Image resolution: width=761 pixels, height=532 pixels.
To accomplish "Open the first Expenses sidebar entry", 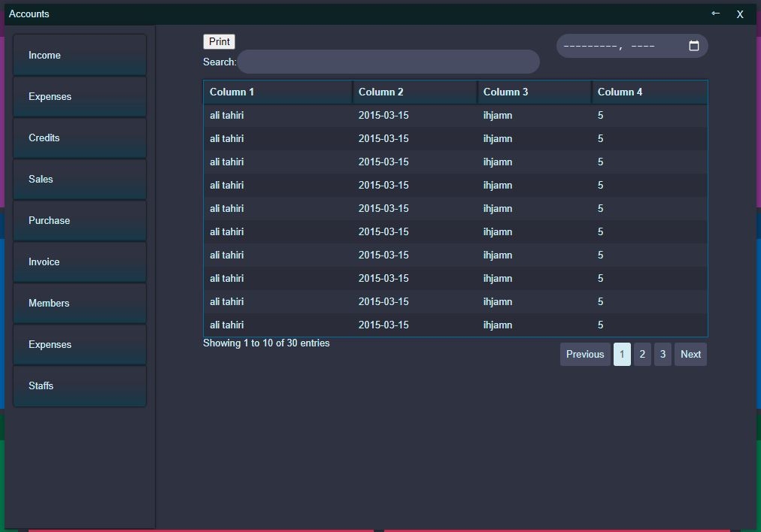I will 79,96.
